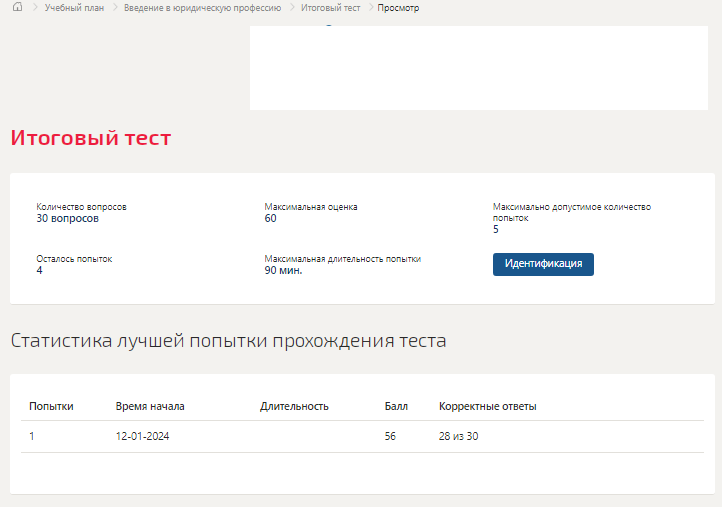722x507 pixels.
Task: Click the Статистика лучшей попытки heading
Action: click(228, 341)
